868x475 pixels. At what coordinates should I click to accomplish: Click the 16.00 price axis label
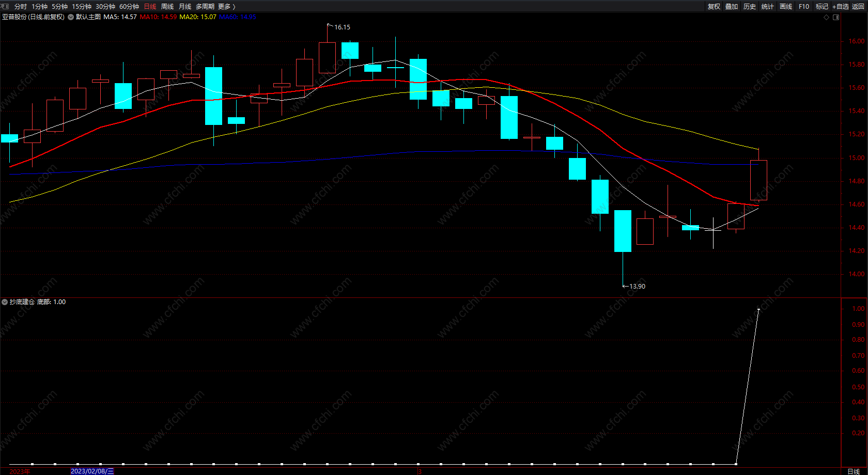[x=856, y=41]
